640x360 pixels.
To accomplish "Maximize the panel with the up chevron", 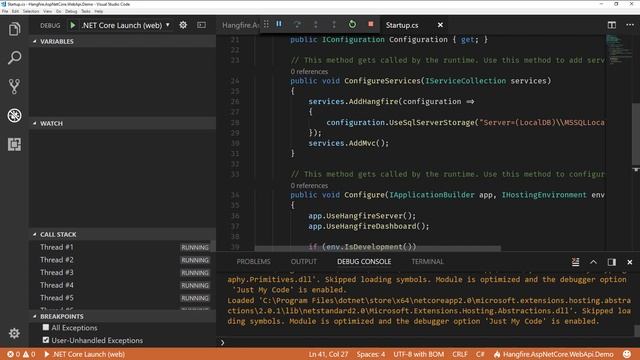I will [593, 262].
